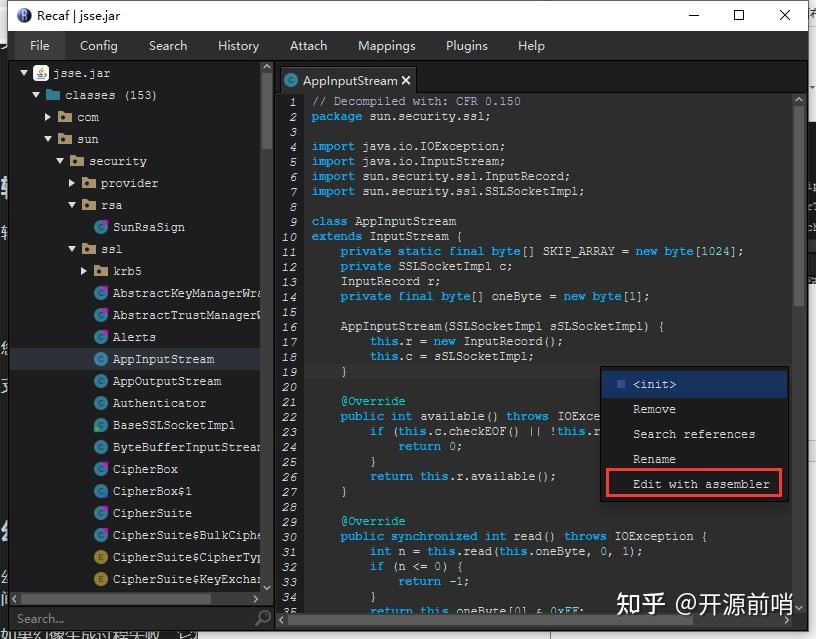Click the krb5 package folder icon
Viewport: 816px width, 639px height.
click(x=100, y=271)
